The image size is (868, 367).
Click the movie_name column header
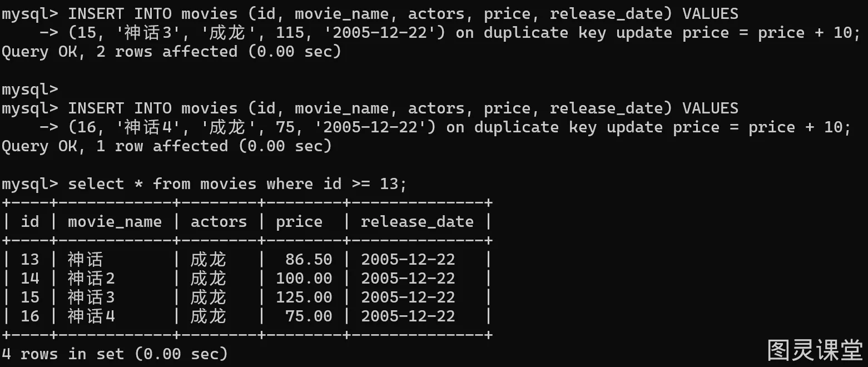coord(115,222)
